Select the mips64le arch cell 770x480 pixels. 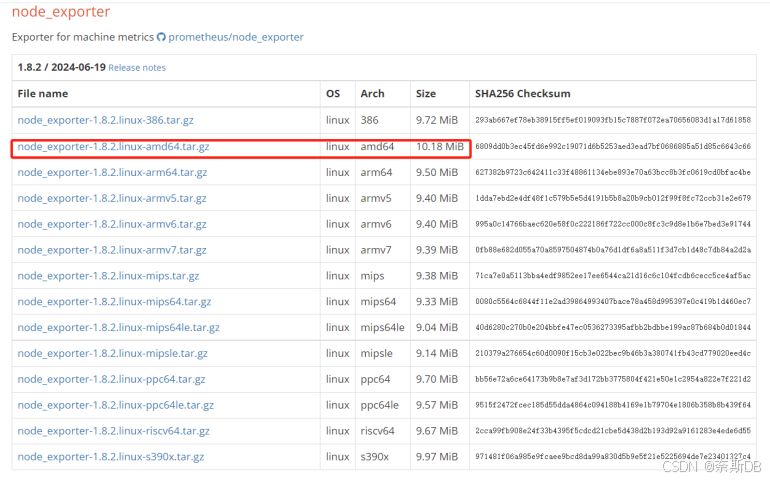click(383, 328)
